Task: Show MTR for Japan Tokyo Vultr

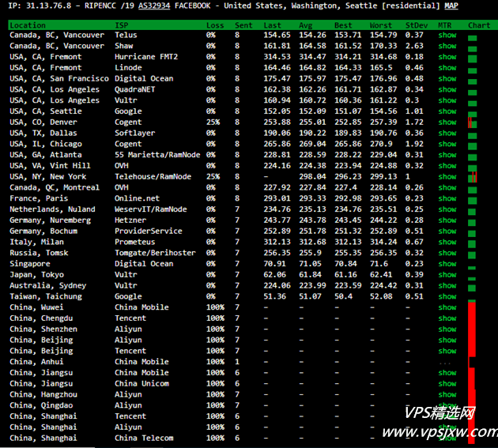Action: click(447, 275)
